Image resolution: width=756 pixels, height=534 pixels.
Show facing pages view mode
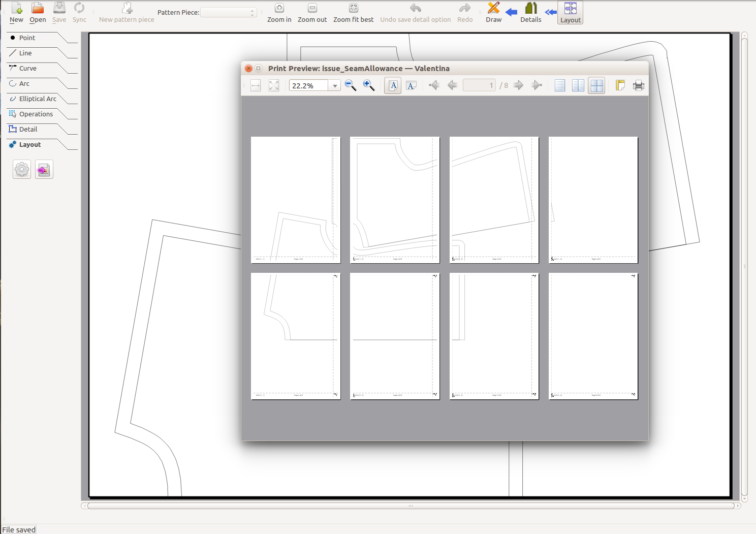click(x=578, y=86)
